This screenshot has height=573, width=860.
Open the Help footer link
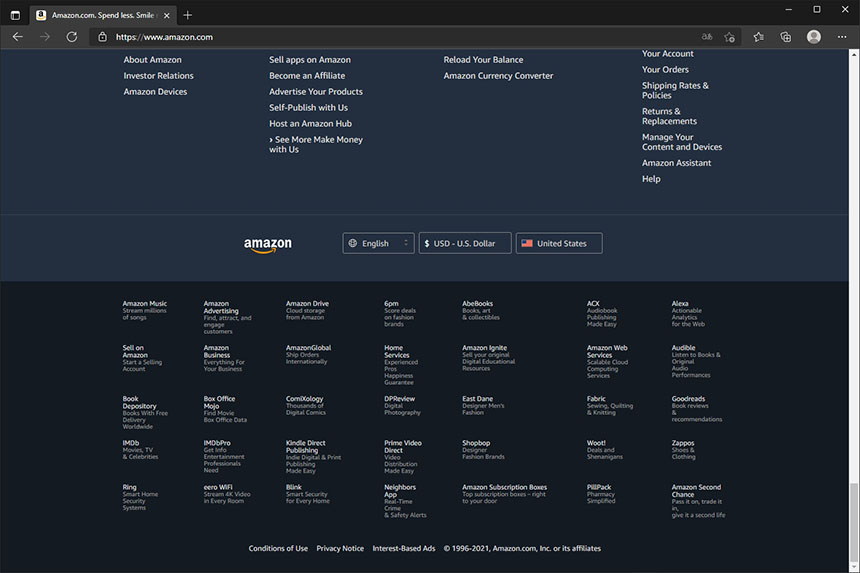pyautogui.click(x=651, y=179)
